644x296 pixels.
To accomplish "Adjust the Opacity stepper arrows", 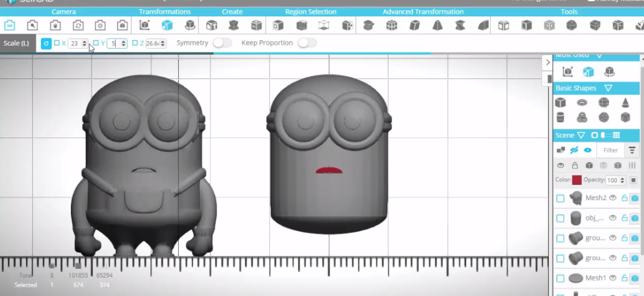I will pyautogui.click(x=623, y=180).
